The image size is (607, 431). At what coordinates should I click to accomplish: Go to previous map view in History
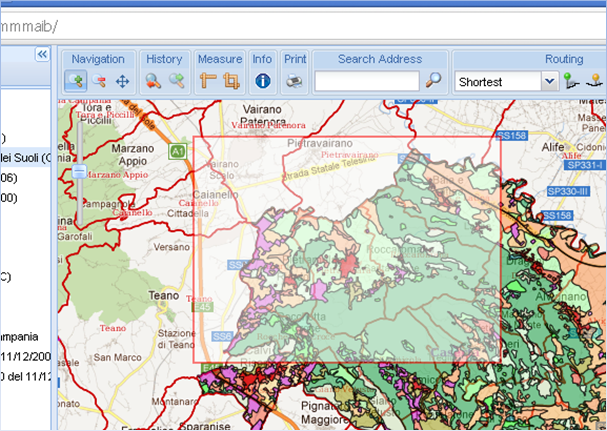point(153,81)
